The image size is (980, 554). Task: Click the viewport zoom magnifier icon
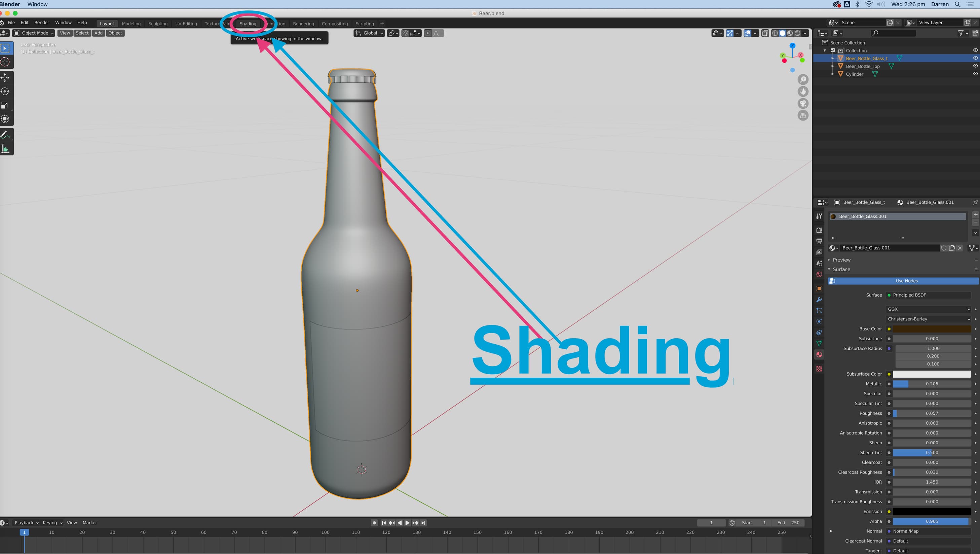[803, 79]
